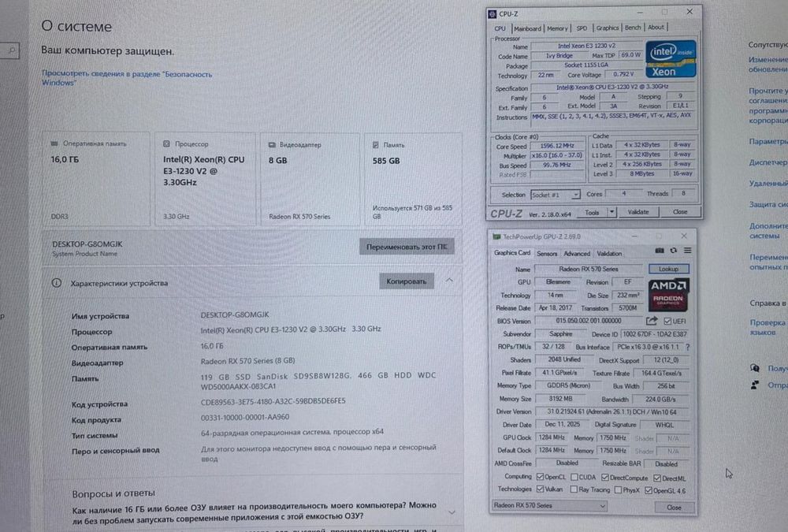Click the CPU-Z Core Speed value field
The height and width of the screenshot is (532, 788).
[x=557, y=147]
